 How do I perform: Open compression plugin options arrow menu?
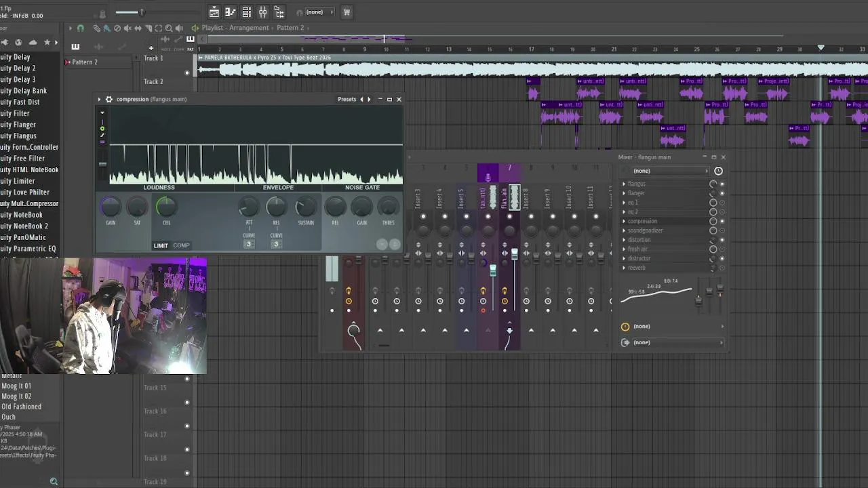(x=99, y=99)
